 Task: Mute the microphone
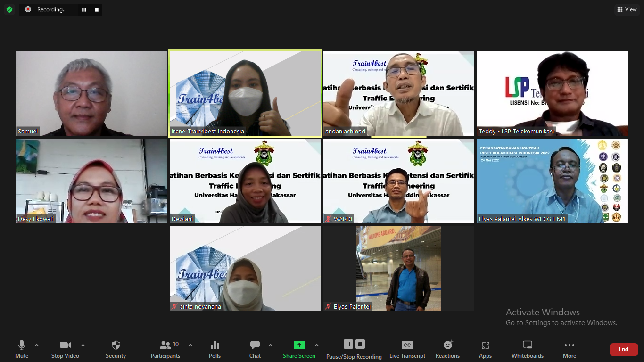22,349
